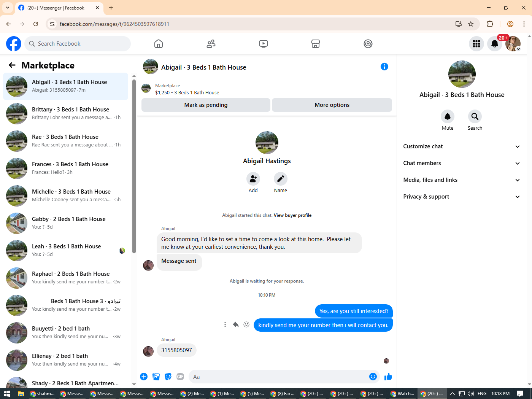Expand the Chat members section
The image size is (532, 399).
point(462,163)
